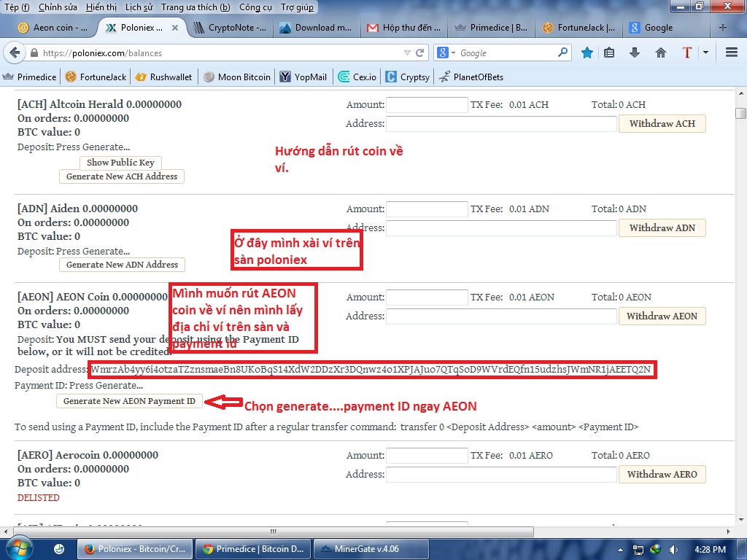The height and width of the screenshot is (560, 747).
Task: Open Rushwallet bookmark
Action: [x=163, y=77]
